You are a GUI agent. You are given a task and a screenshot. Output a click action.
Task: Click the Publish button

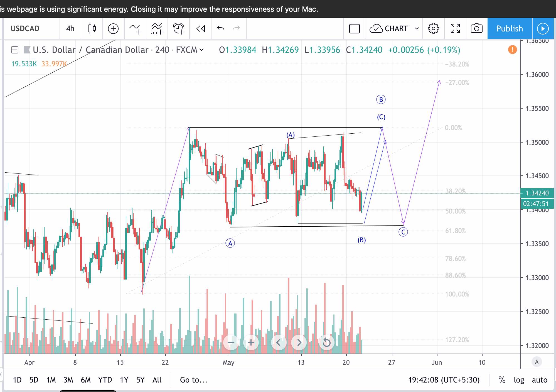tap(509, 28)
